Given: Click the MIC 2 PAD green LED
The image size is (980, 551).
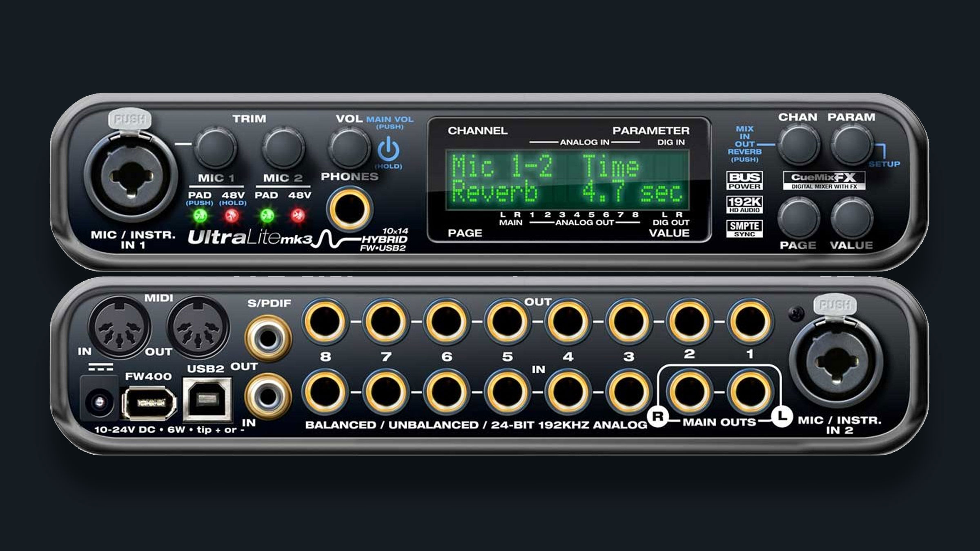Looking at the screenshot, I should (x=267, y=215).
